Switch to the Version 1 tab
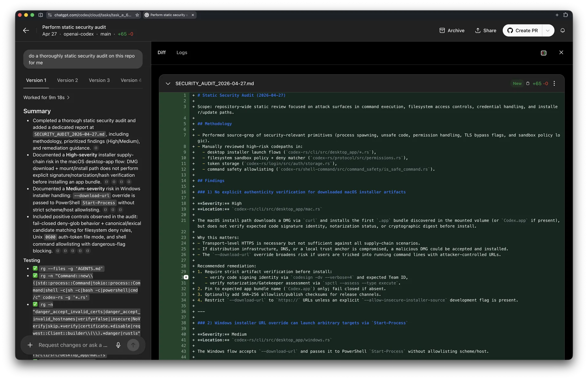Viewport: 588px width, 380px height. 36,80
